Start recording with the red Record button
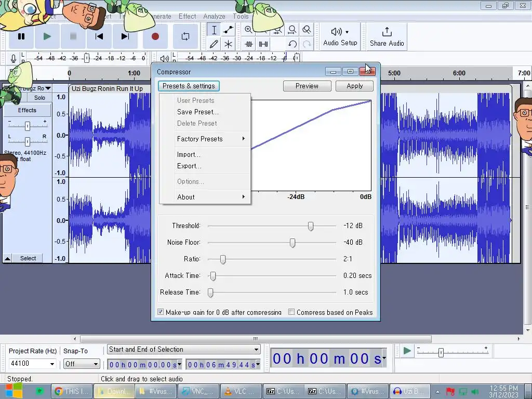Screen dimensions: 532x399 coord(155,36)
